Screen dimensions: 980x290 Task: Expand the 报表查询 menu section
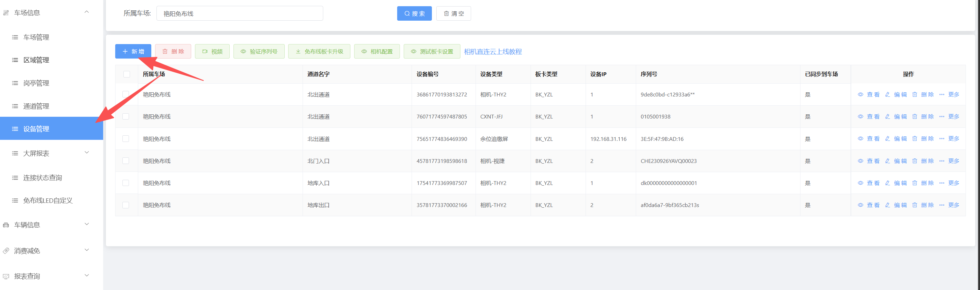(x=51, y=276)
